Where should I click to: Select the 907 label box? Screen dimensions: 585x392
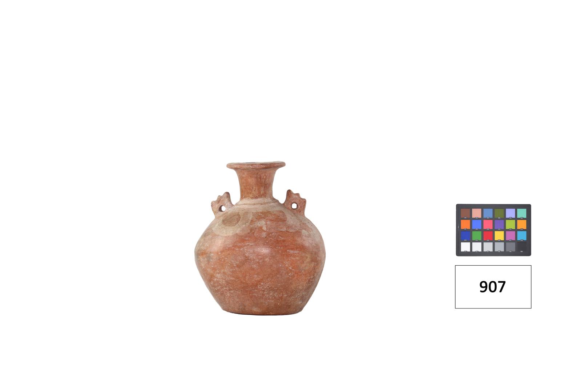pos(493,287)
